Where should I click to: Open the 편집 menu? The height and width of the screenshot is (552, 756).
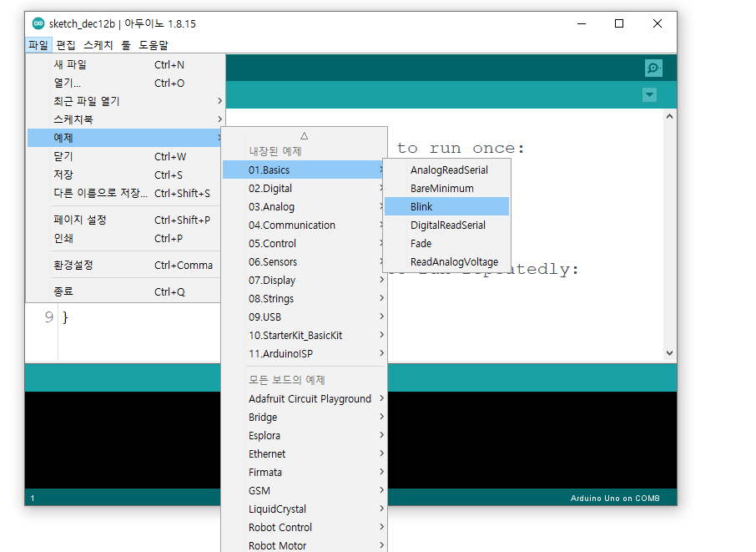coord(66,45)
